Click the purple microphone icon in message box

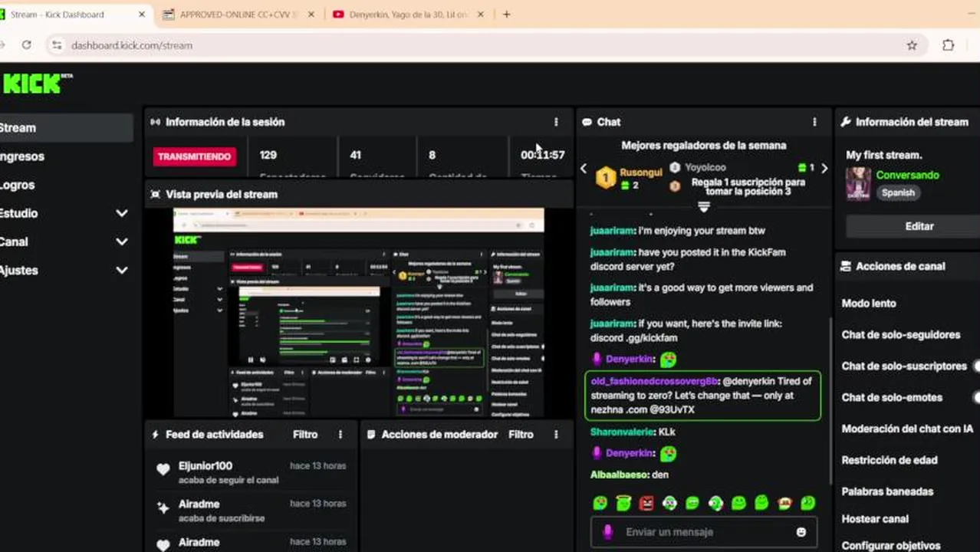(607, 531)
